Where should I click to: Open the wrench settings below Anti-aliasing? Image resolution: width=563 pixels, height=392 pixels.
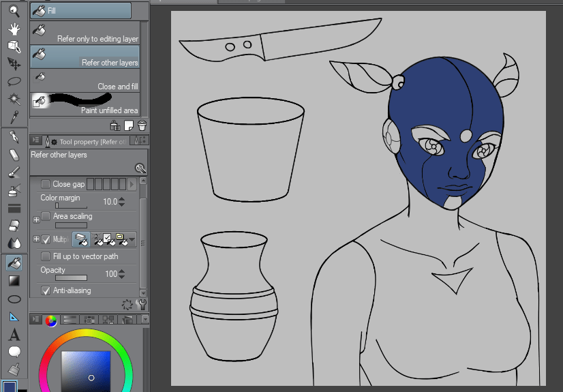(142, 305)
